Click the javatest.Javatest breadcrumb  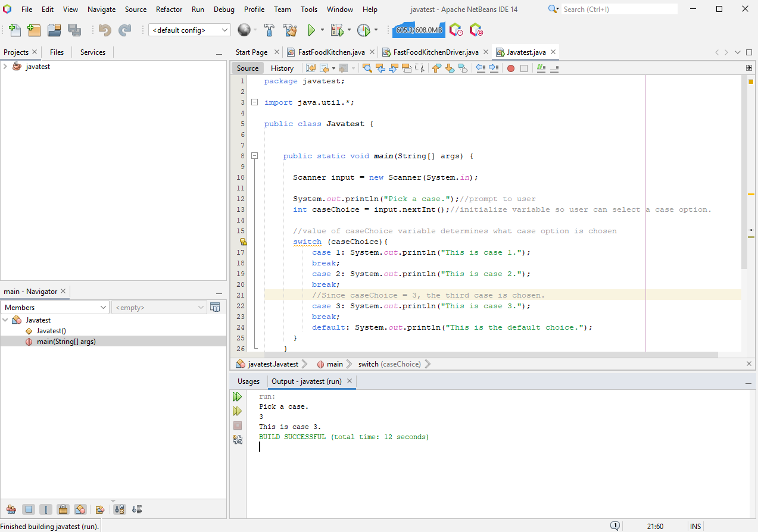point(267,364)
